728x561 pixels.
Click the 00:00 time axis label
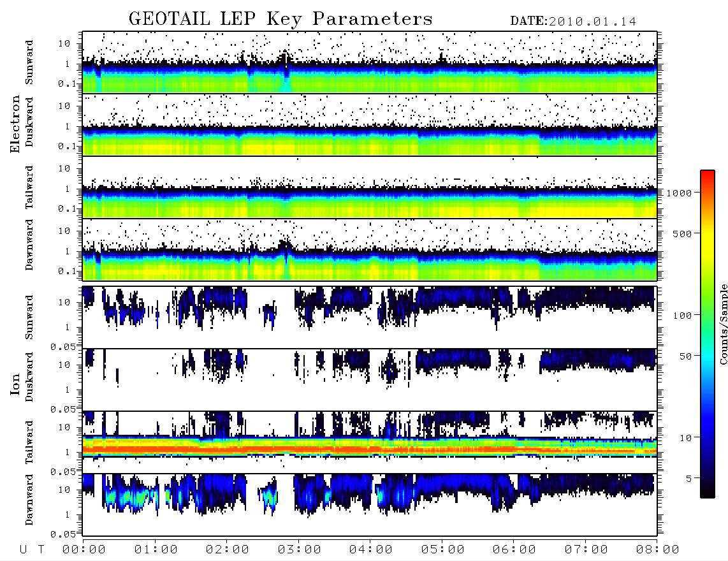pos(84,550)
